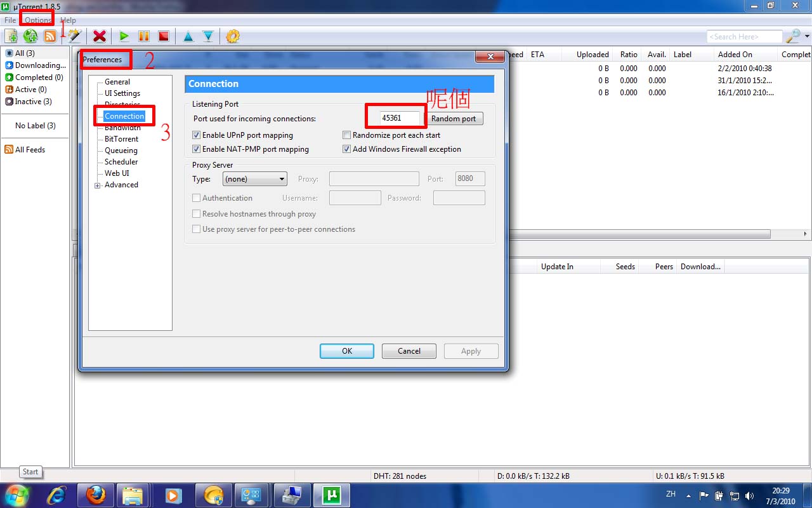
Task: Click the incoming connections port field
Action: click(x=400, y=118)
